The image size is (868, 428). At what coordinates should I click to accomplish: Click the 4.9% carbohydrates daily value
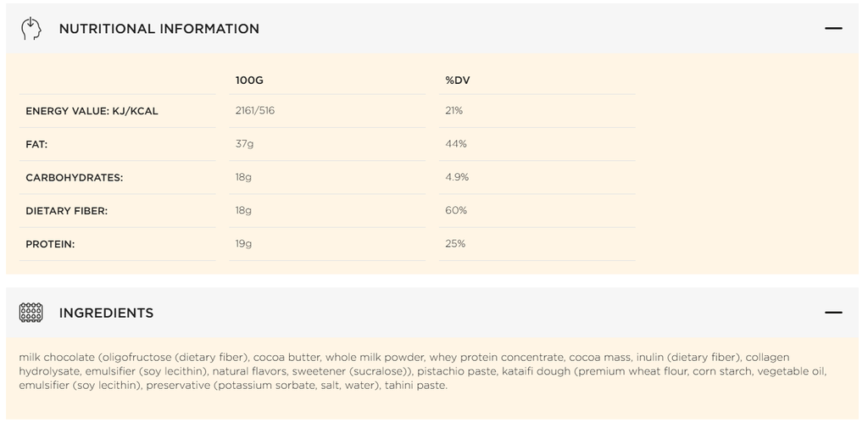click(x=457, y=177)
